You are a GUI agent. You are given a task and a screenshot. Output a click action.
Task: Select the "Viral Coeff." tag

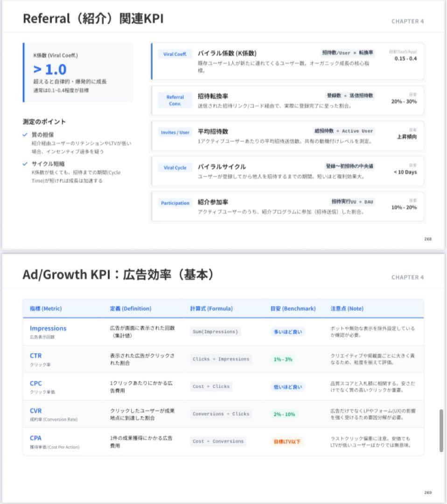pos(175,54)
